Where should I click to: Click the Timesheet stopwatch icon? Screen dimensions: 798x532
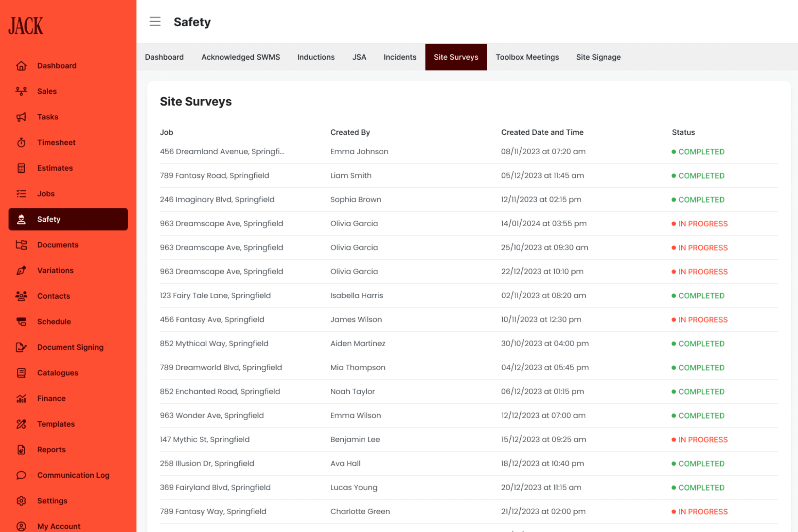click(21, 142)
